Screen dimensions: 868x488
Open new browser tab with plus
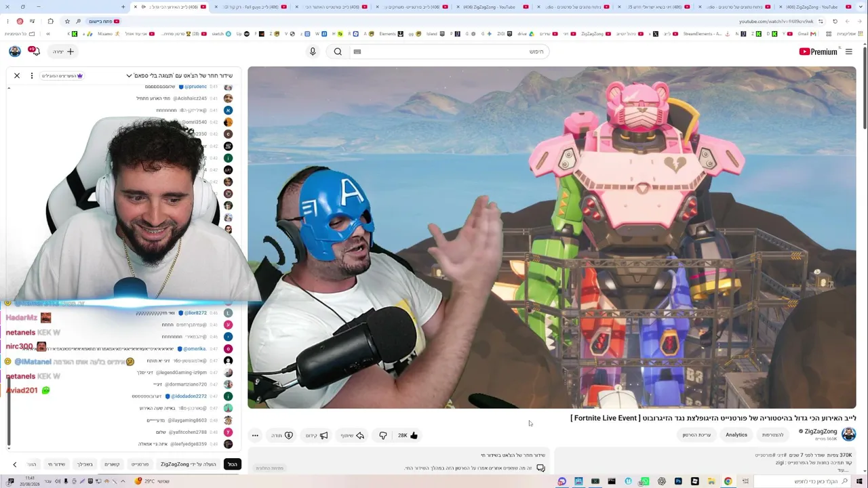click(123, 7)
